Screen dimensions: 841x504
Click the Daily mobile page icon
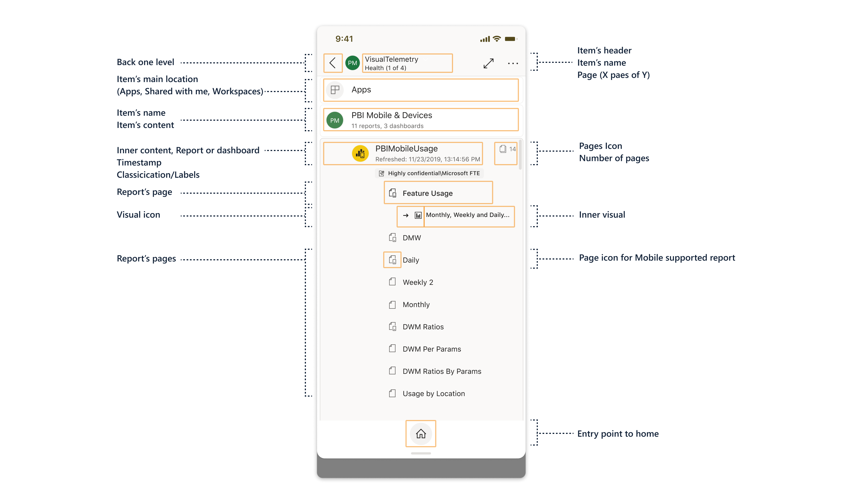(x=392, y=260)
